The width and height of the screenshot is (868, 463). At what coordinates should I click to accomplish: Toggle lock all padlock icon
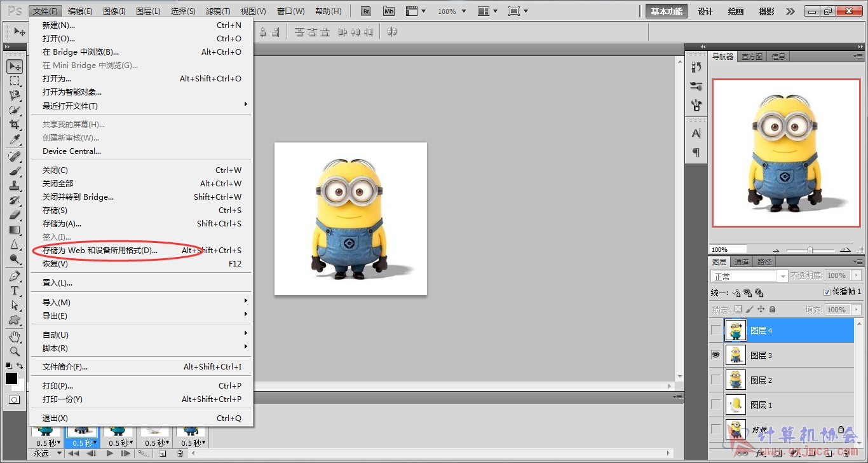point(772,310)
